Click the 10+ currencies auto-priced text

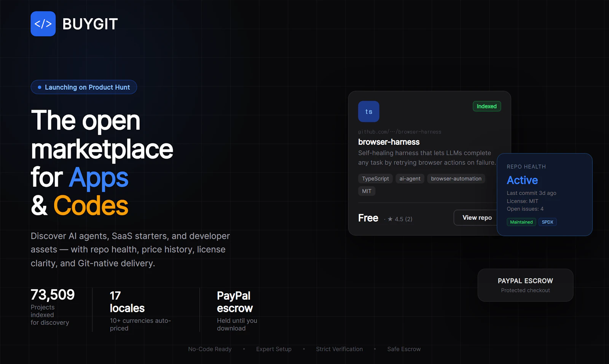tap(140, 324)
